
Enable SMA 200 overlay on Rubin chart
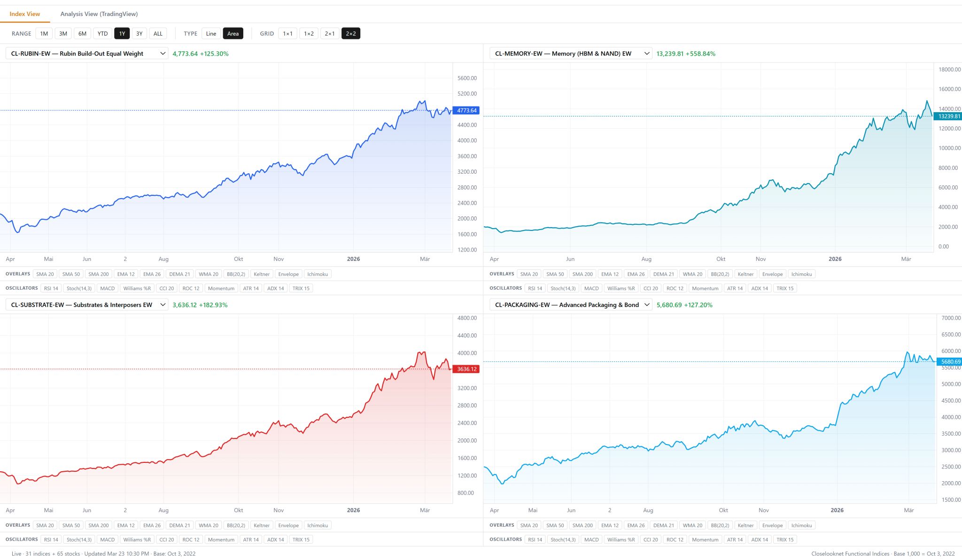tap(99, 274)
